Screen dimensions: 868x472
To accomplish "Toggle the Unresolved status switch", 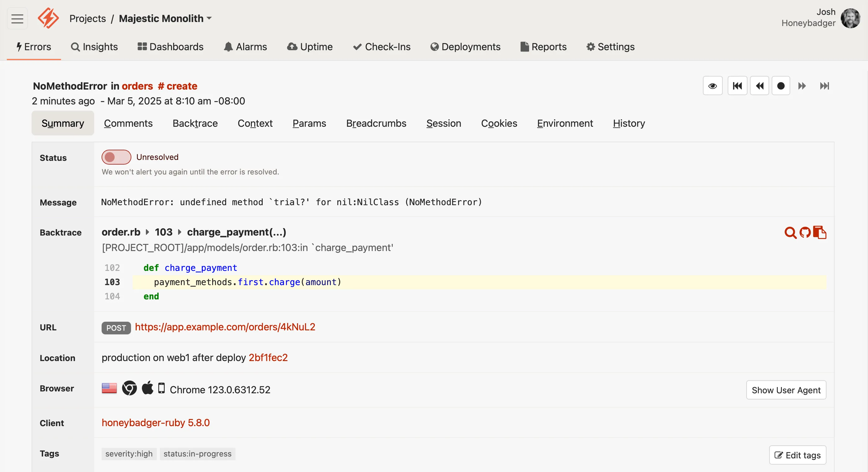I will (x=116, y=157).
